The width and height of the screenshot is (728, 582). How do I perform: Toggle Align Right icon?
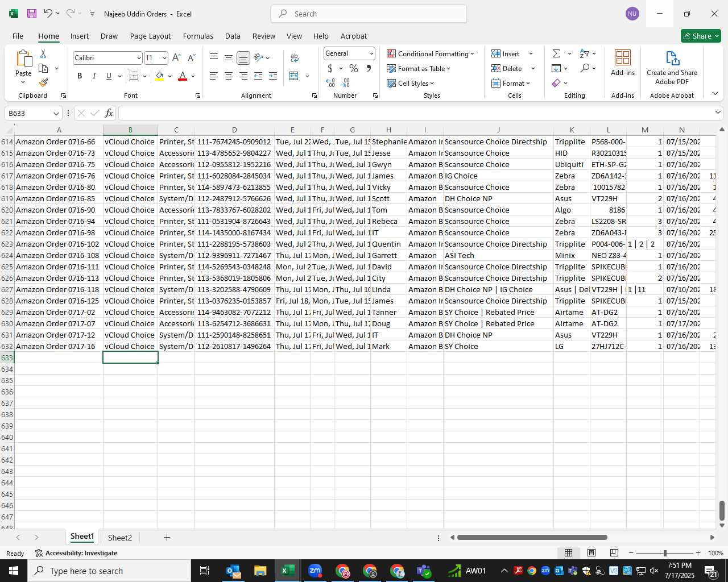[243, 76]
